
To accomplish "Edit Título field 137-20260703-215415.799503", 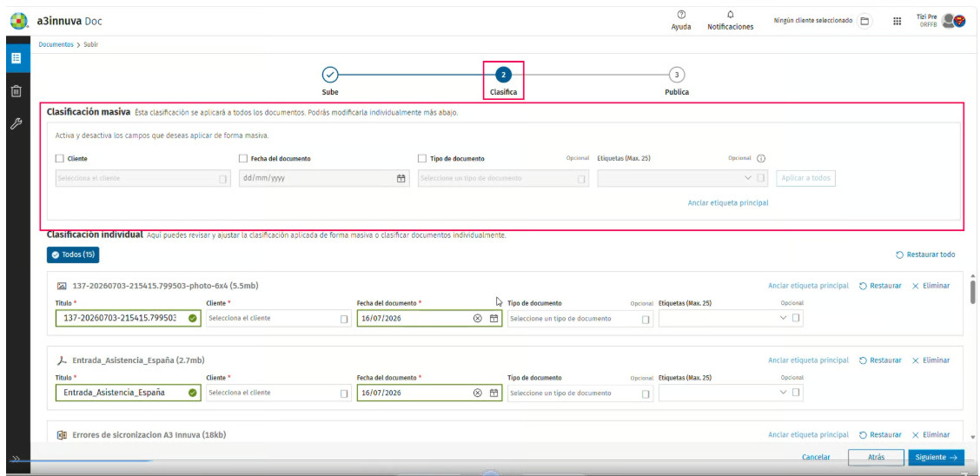I will click(128, 319).
